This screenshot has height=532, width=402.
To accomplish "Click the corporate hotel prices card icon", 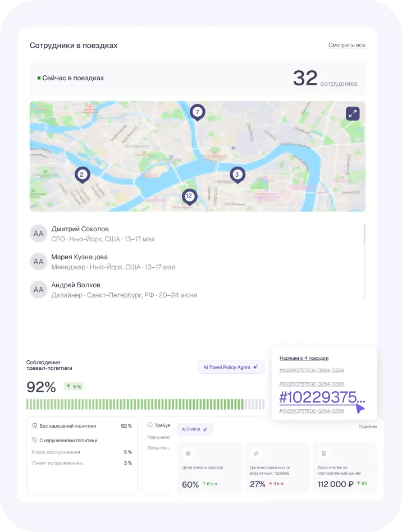I will [x=323, y=453].
